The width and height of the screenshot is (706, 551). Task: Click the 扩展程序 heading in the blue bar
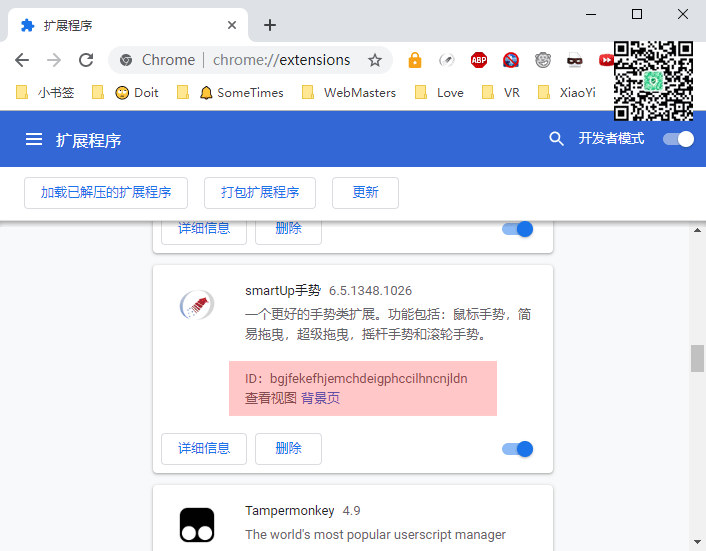click(88, 140)
